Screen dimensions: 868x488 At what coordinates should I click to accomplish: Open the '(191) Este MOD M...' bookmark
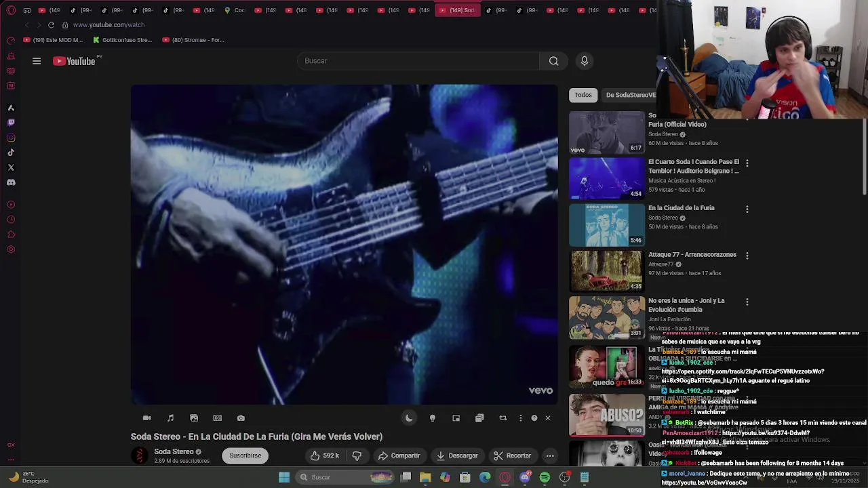pos(53,40)
